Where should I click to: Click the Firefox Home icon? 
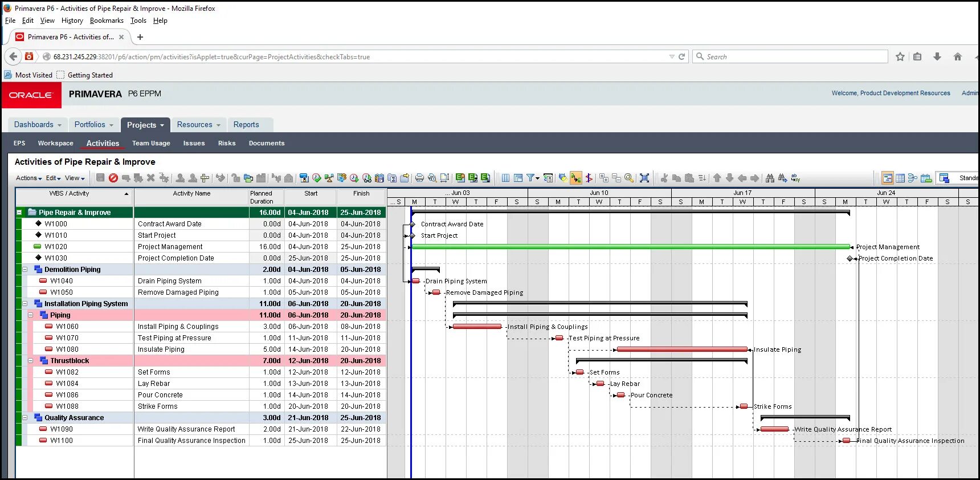958,56
